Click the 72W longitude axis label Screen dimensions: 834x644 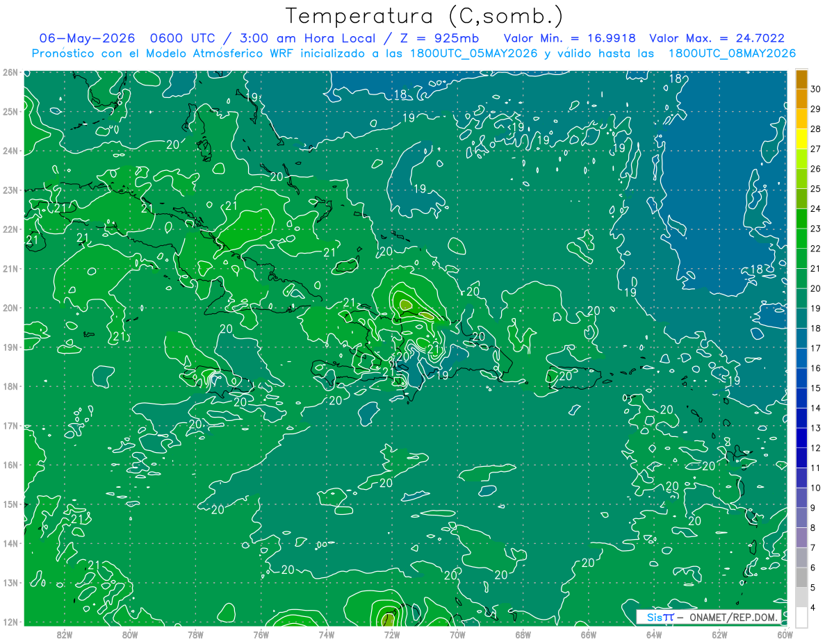pos(392,634)
